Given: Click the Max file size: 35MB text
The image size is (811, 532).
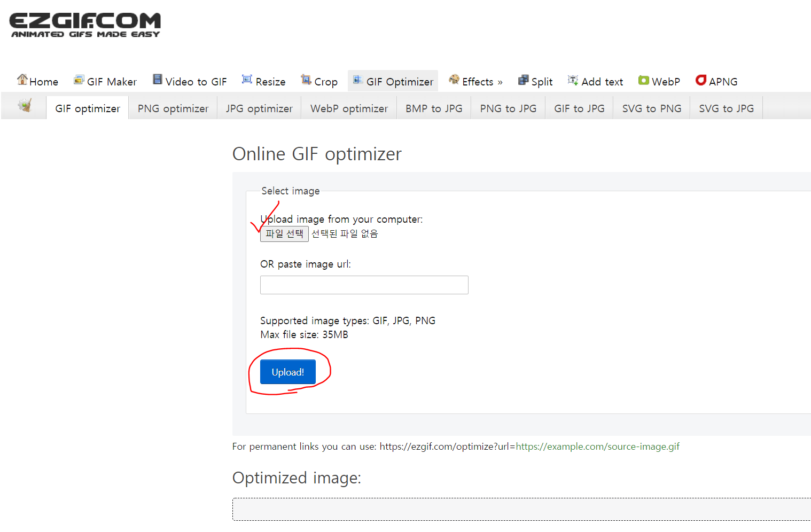Looking at the screenshot, I should (x=304, y=335).
